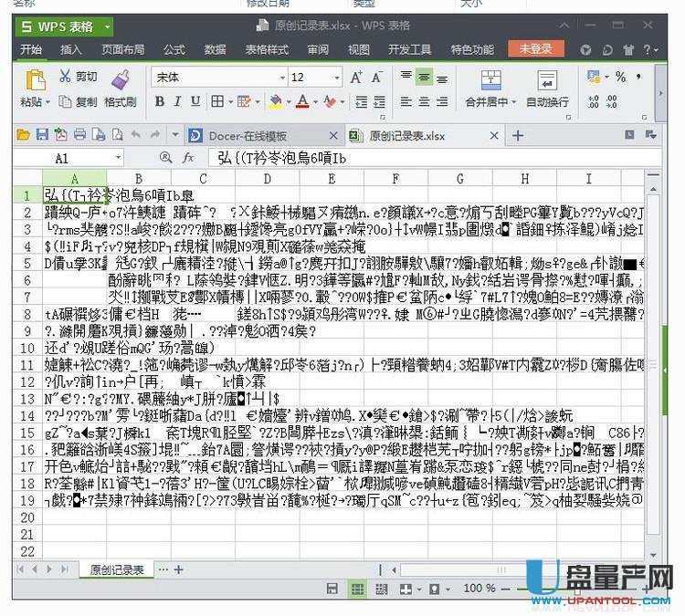
Task: Click the Paste clipboard icon
Action: click(x=36, y=80)
